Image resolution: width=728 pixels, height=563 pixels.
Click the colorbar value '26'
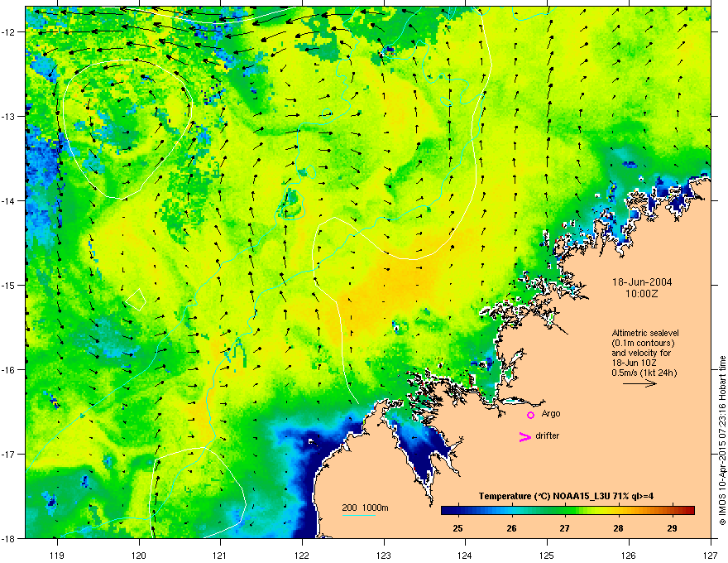[511, 528]
